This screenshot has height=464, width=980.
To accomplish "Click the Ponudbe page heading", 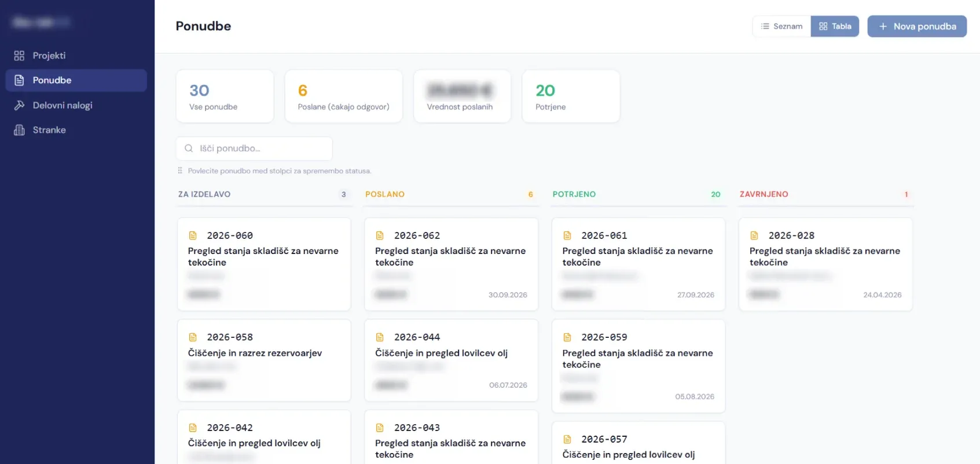I will [x=203, y=26].
